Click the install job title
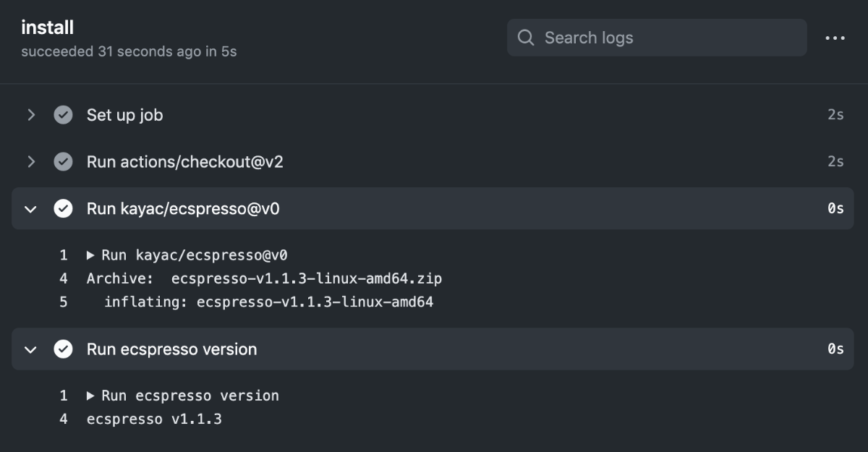Image resolution: width=868 pixels, height=452 pixels. click(48, 27)
